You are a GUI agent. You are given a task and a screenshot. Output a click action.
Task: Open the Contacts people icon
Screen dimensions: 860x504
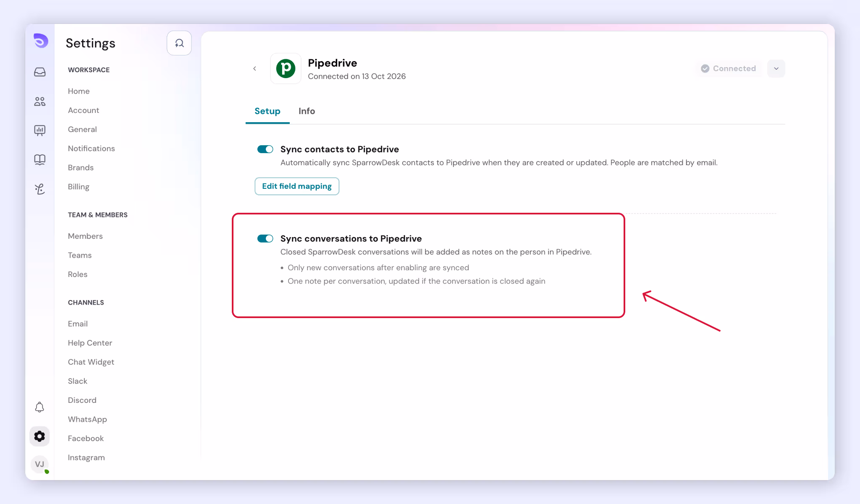40,102
